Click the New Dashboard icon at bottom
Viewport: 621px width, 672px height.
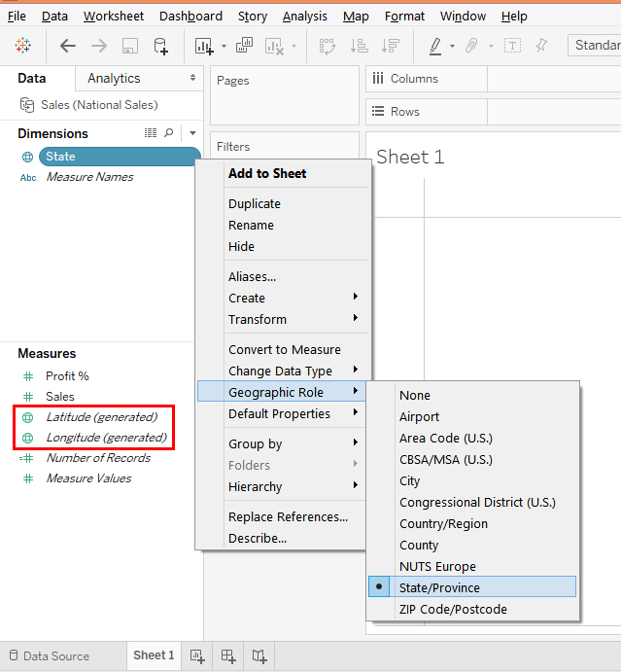click(x=228, y=656)
